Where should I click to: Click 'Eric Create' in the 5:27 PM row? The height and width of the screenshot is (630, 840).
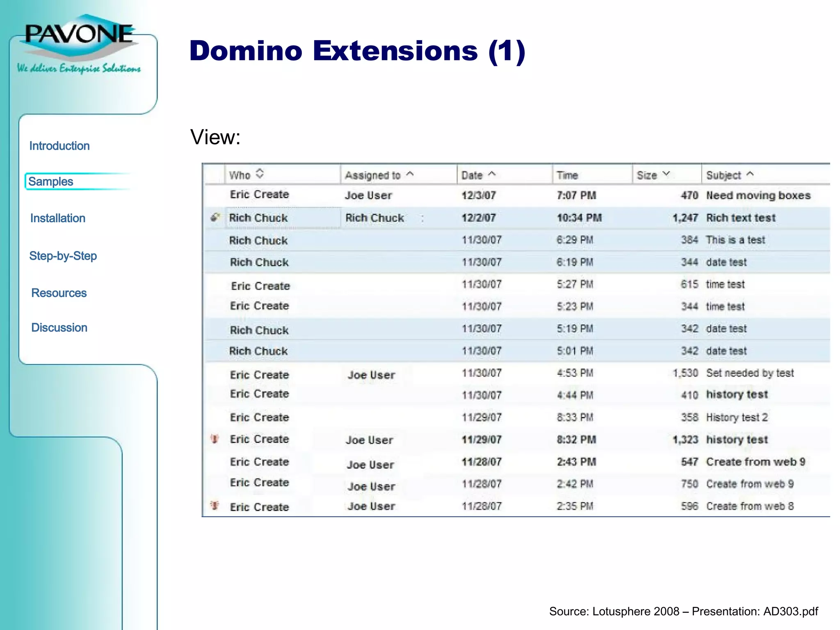click(x=260, y=286)
